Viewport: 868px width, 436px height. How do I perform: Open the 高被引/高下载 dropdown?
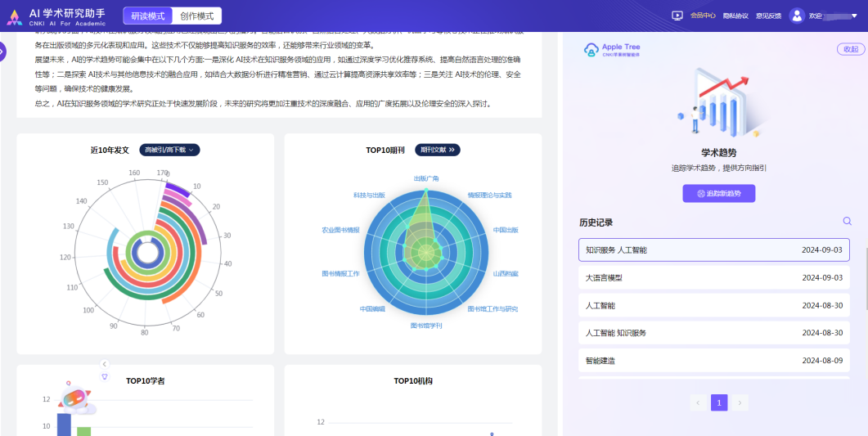pos(169,150)
